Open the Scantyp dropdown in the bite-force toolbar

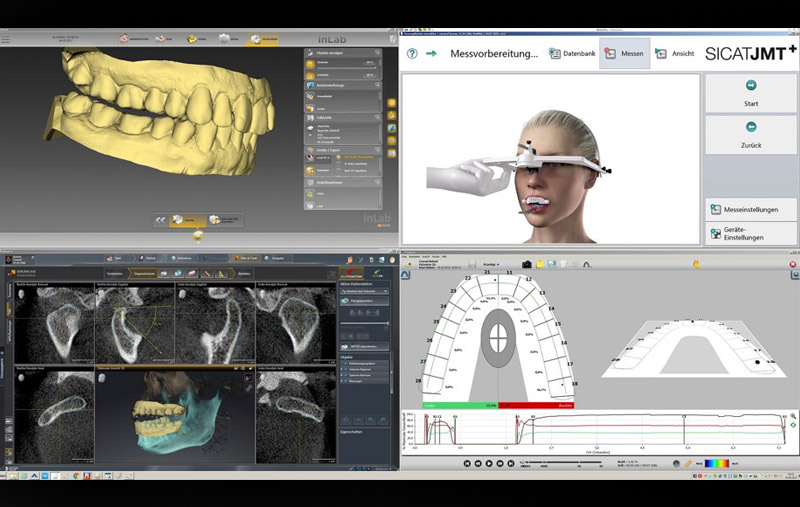pos(492,264)
